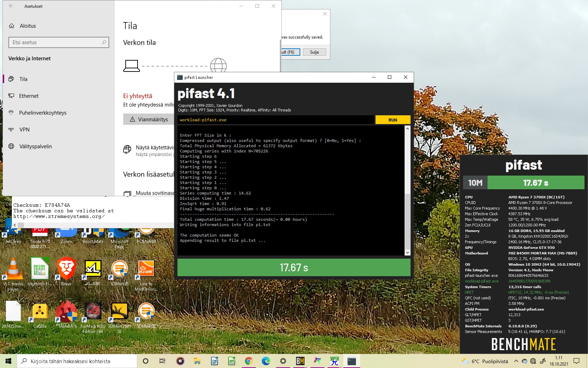This screenshot has width=588, height=368.
Task: Open Google Chrome from the taskbar
Action: pyautogui.click(x=248, y=361)
